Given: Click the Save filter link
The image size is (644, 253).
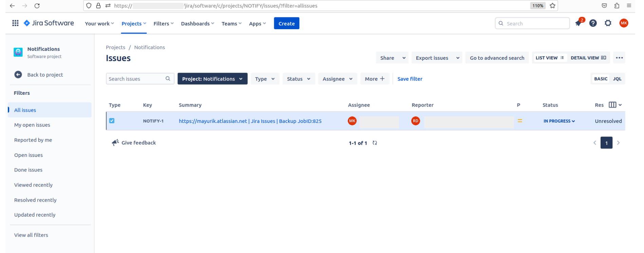Looking at the screenshot, I should pos(410,79).
